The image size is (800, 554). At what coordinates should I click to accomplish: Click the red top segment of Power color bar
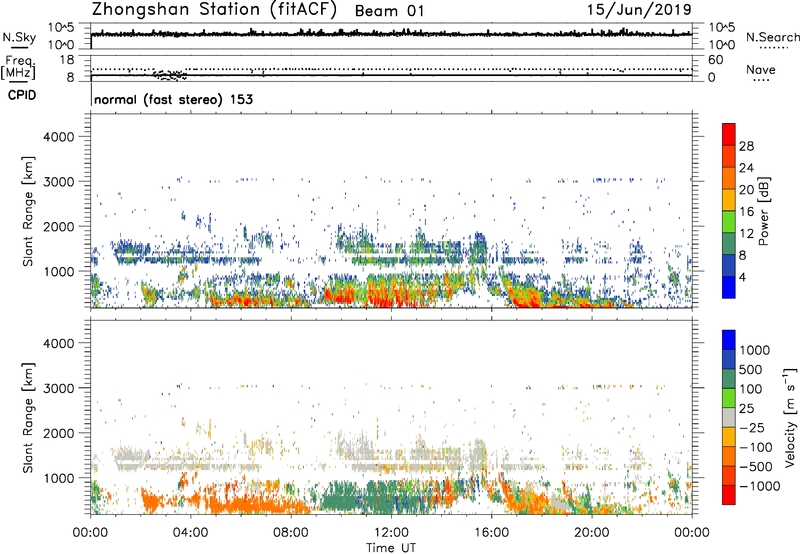pyautogui.click(x=729, y=134)
